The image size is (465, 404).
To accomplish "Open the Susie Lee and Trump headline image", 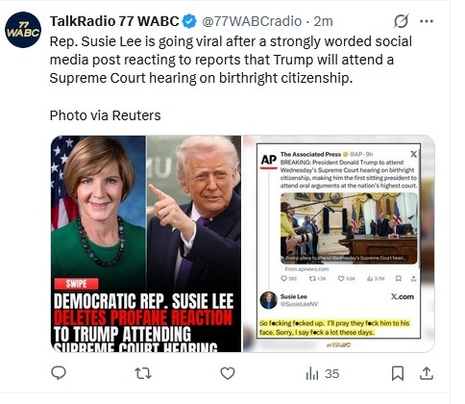I will (x=146, y=244).
